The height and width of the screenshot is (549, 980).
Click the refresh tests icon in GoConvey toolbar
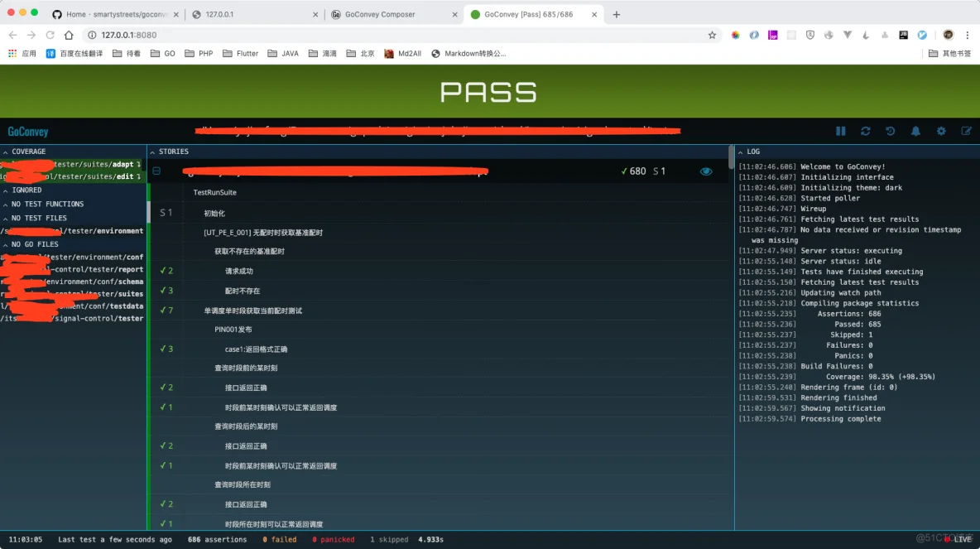pos(866,132)
